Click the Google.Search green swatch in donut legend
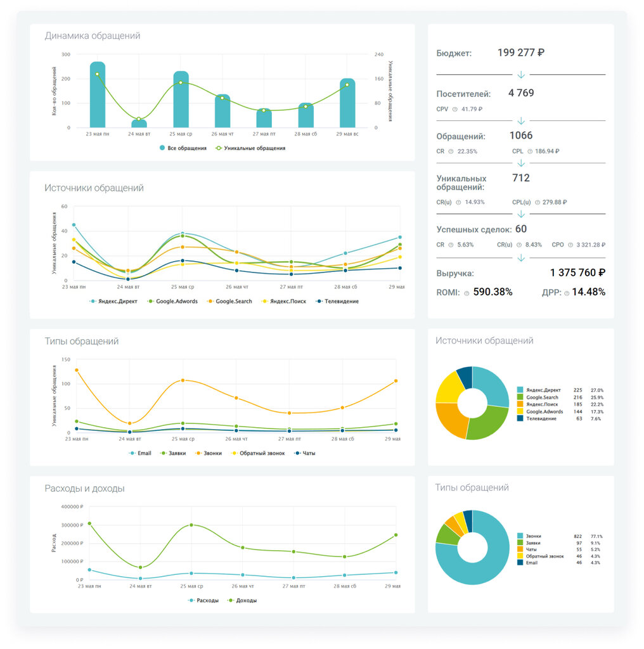 click(520, 397)
